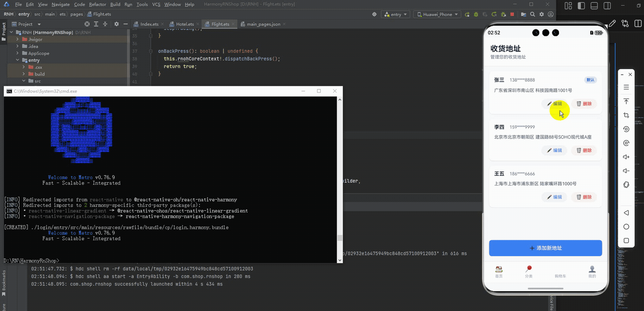Collapse the entry module folder

(18, 60)
